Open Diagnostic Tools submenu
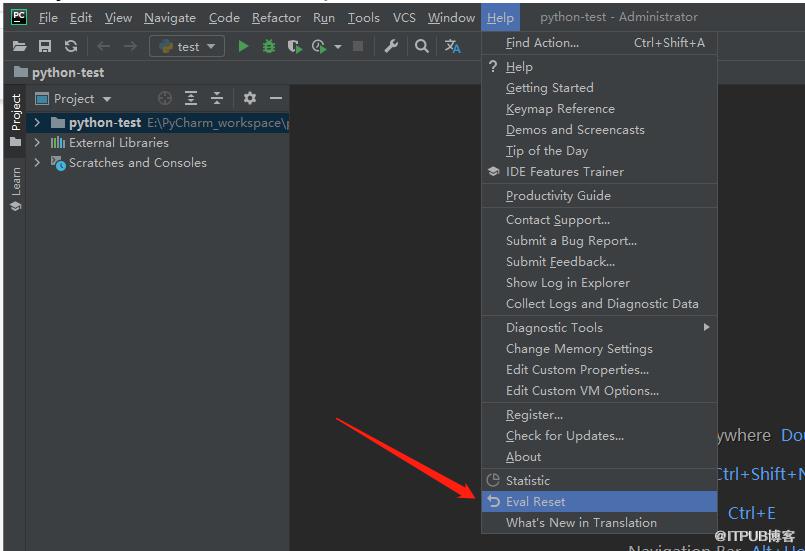 pos(599,328)
